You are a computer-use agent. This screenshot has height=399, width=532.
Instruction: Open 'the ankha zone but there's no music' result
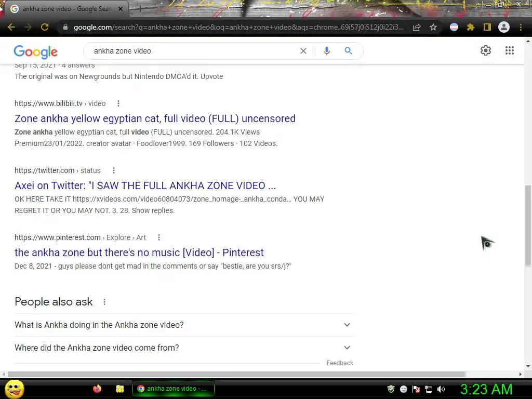pos(139,252)
